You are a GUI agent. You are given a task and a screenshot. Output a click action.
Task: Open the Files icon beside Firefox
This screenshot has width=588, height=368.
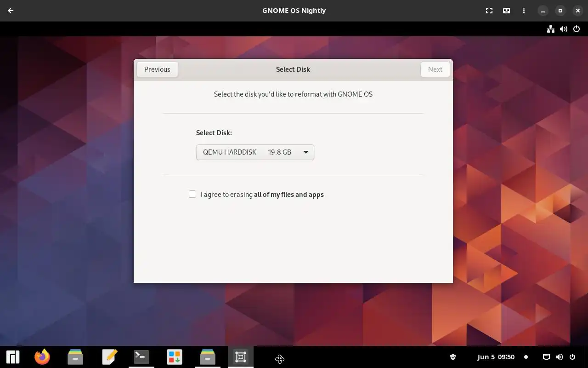(75, 357)
